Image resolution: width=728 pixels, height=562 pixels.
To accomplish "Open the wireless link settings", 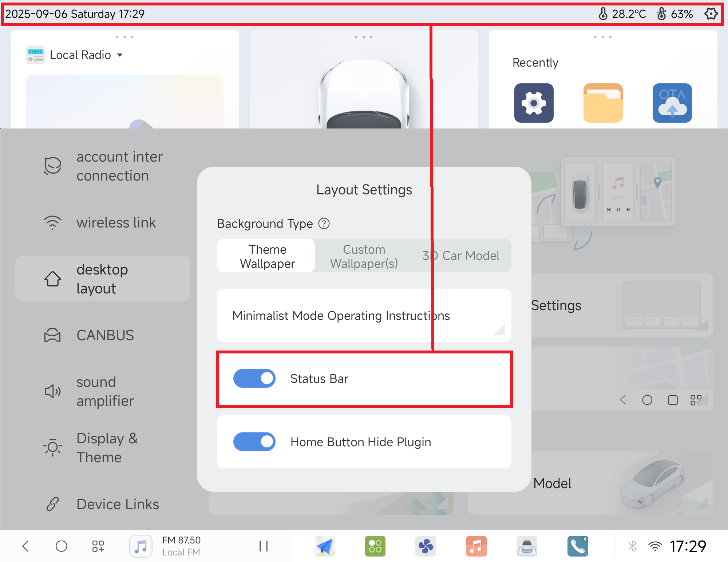I will coord(116,222).
